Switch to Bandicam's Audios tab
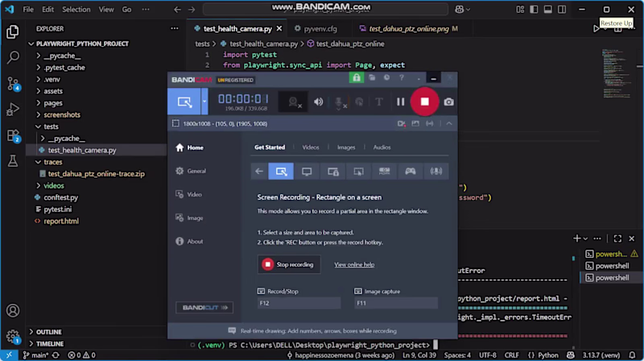Screen dimensions: 644x361 [382, 147]
